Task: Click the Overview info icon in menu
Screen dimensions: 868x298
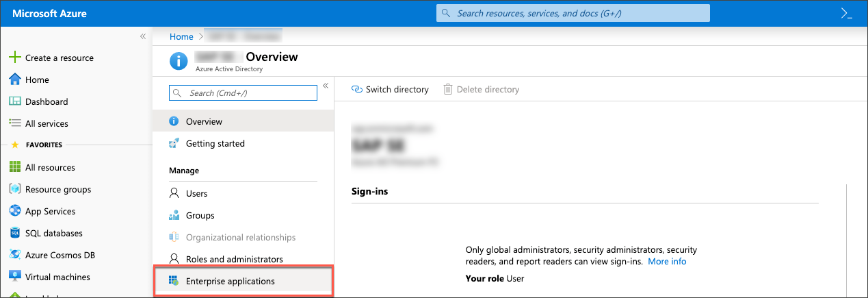Action: [x=174, y=121]
